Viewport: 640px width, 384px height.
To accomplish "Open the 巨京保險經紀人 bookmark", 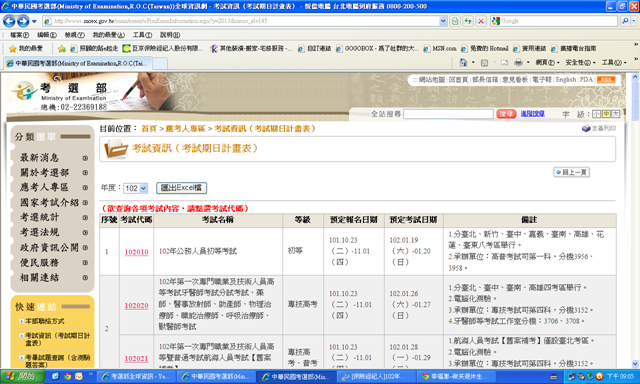I will [163, 49].
